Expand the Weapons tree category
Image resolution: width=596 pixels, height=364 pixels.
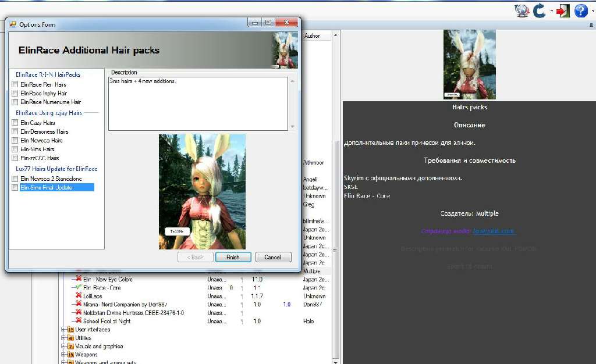click(63, 355)
